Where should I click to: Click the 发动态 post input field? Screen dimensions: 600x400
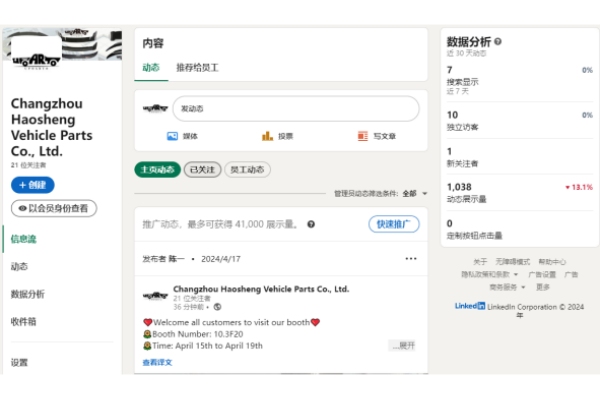coord(296,109)
